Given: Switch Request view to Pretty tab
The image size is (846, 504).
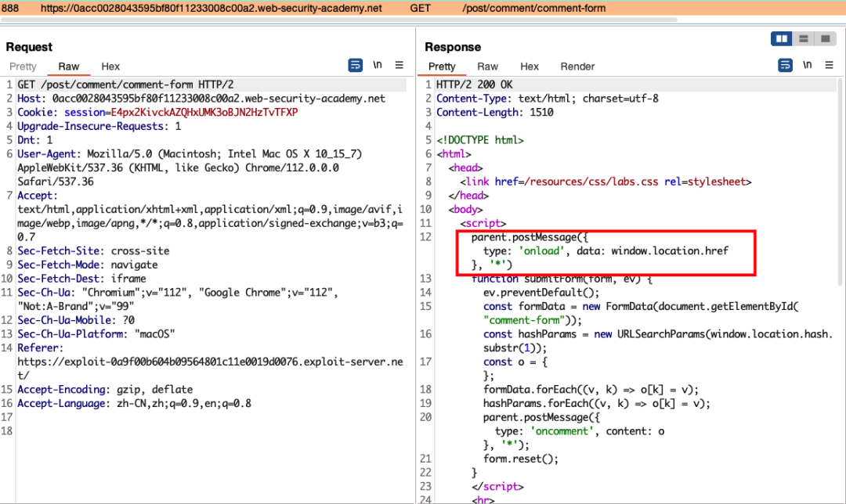Looking at the screenshot, I should [x=23, y=67].
